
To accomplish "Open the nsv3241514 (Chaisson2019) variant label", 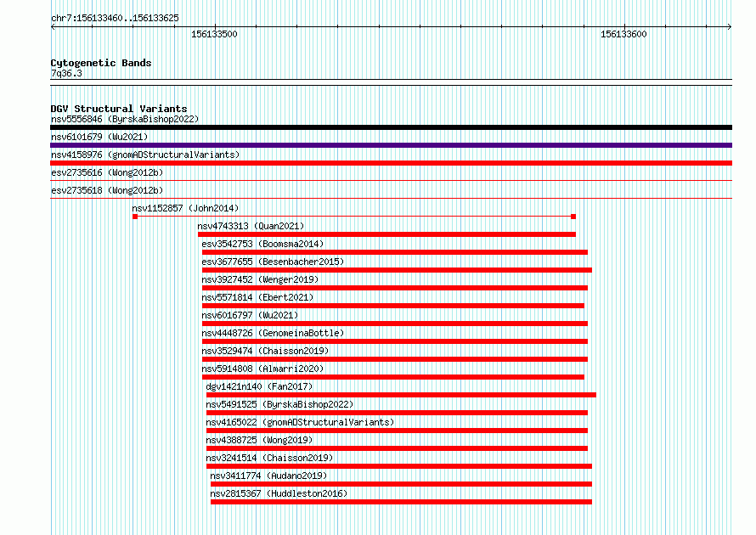I will click(x=269, y=458).
